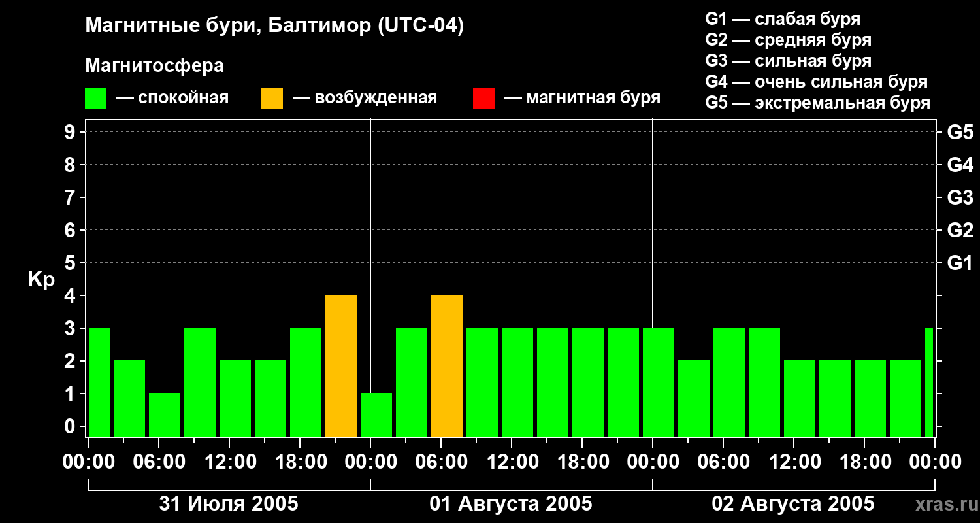The height and width of the screenshot is (523, 980).
Task: Click the 'G5' tick label on right axis
Action: [x=960, y=132]
